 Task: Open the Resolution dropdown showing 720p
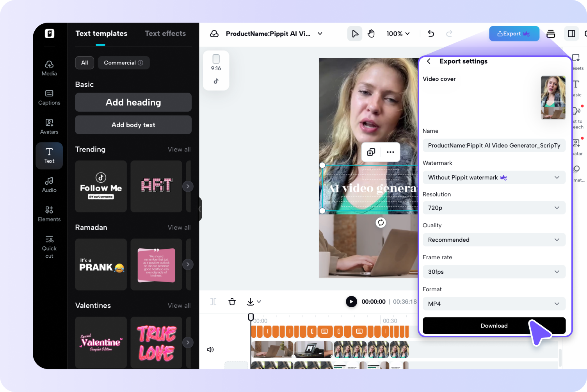[x=494, y=208]
